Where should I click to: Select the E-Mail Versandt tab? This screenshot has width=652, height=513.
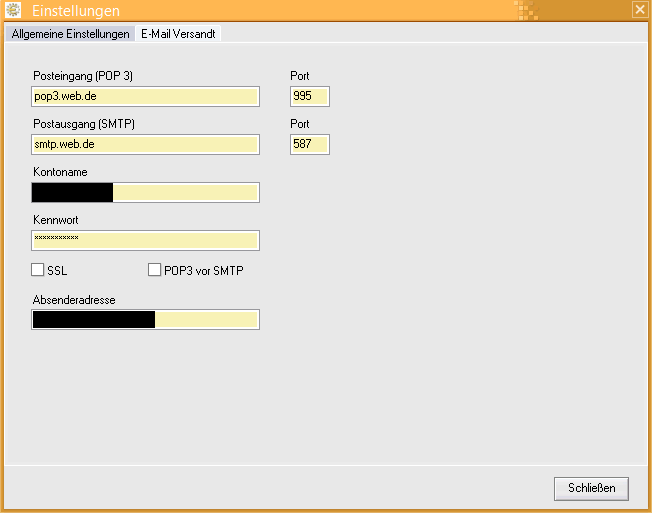[178, 34]
